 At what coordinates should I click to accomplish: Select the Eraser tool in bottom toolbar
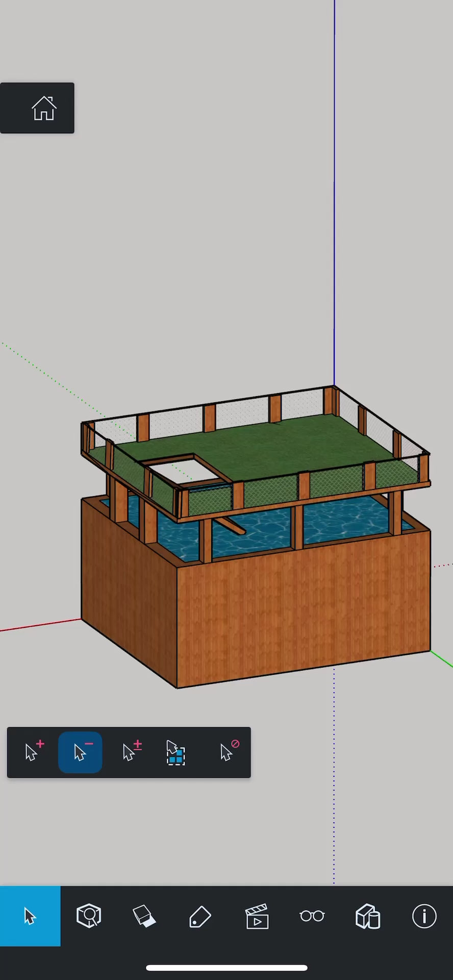pos(144,916)
